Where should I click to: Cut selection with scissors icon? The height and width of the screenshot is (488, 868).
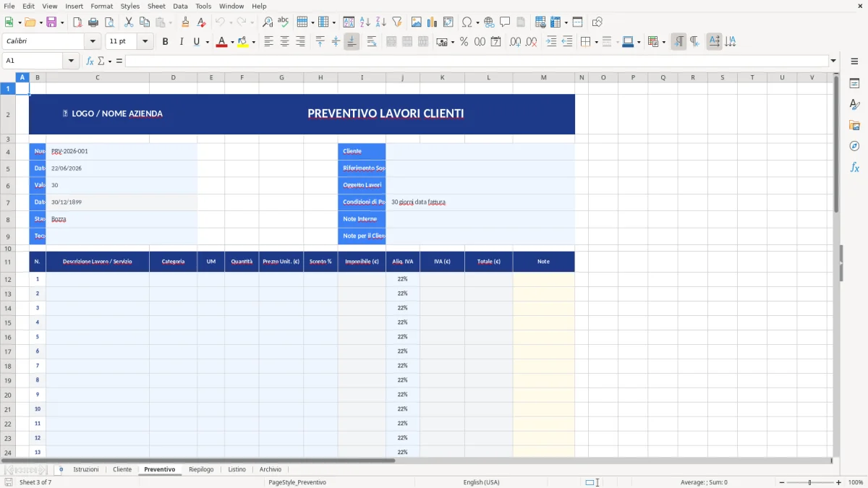tap(128, 22)
